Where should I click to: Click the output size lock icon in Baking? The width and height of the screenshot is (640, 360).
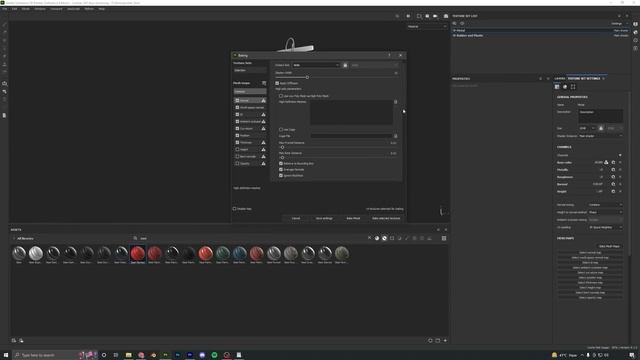(x=345, y=65)
